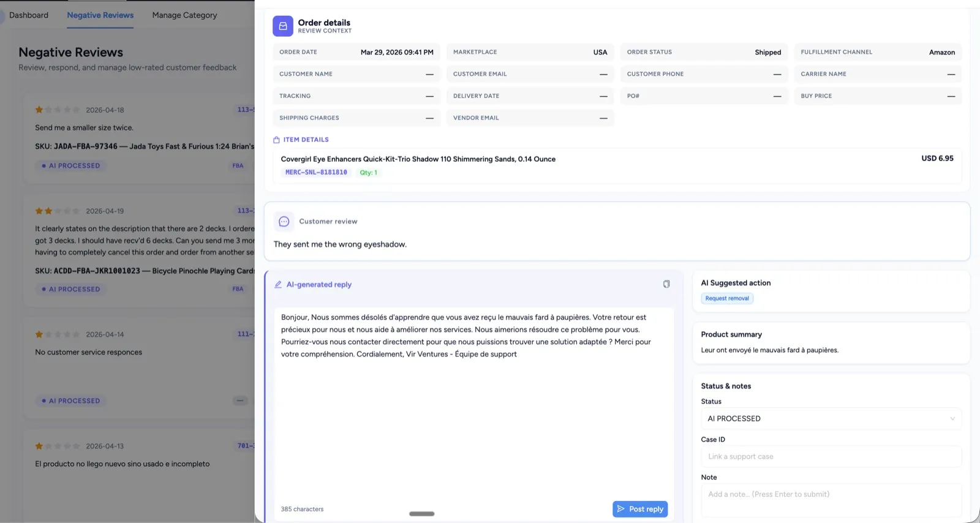
Task: Click AI PROCESSED badge on 2026-04-14 review
Action: [x=70, y=401]
